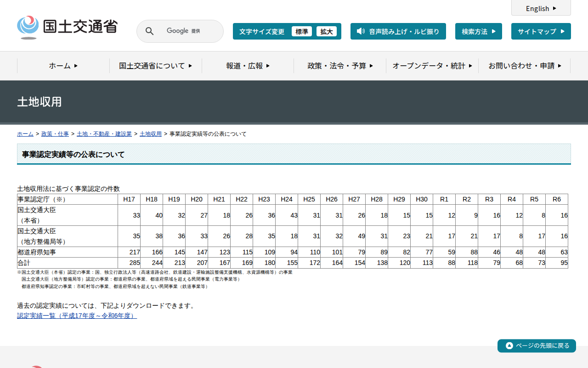This screenshot has width=588, height=368.
Task: Set text size to 標準
Action: [x=301, y=31]
